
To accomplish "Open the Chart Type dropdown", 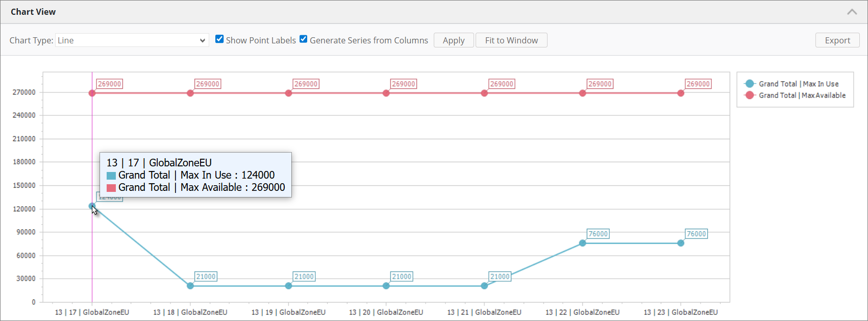I will tap(132, 40).
